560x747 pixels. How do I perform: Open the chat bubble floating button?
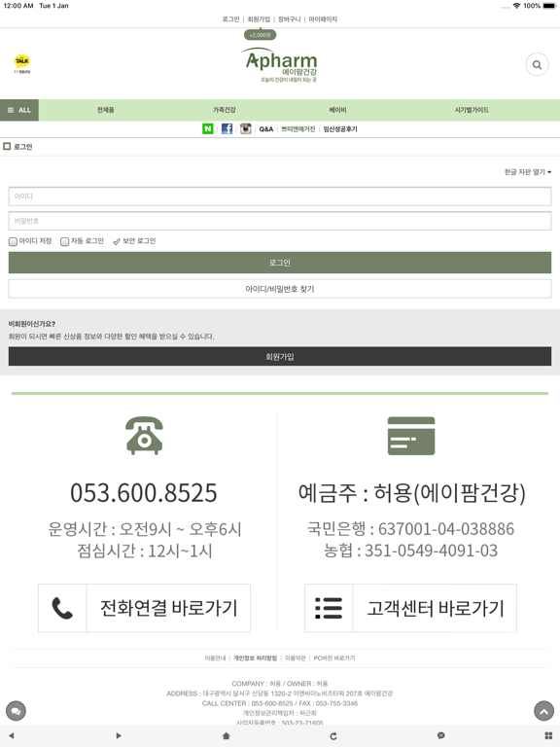[x=16, y=711]
